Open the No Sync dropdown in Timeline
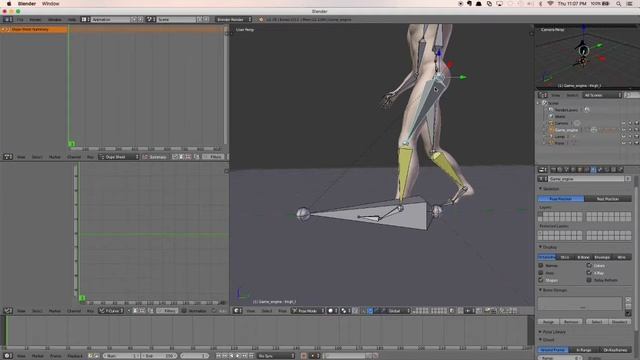This screenshot has height=360, width=640. pos(276,356)
